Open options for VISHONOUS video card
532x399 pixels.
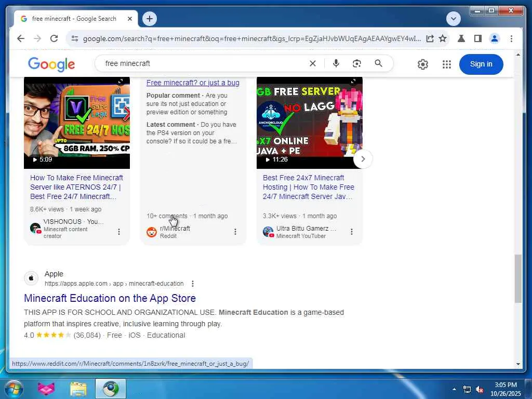(x=119, y=232)
